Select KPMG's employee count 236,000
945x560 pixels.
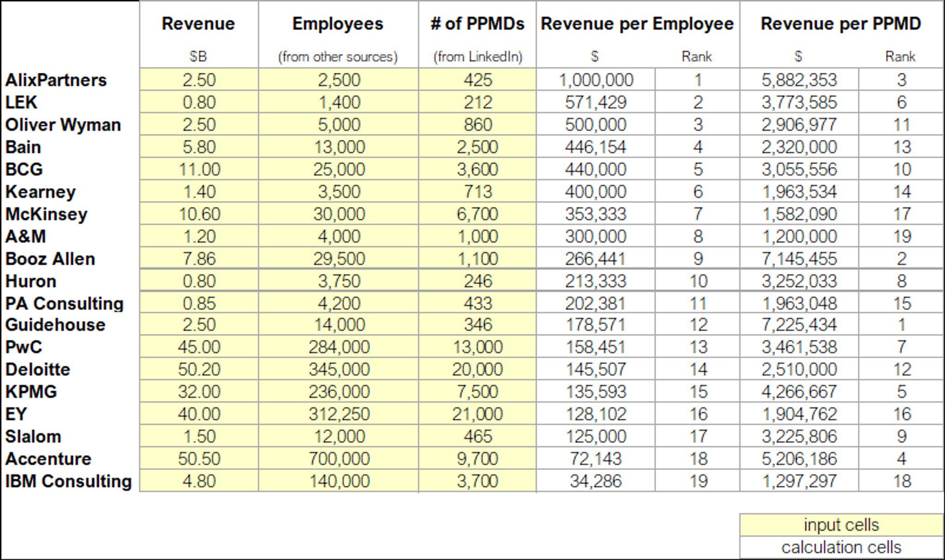coord(339,392)
